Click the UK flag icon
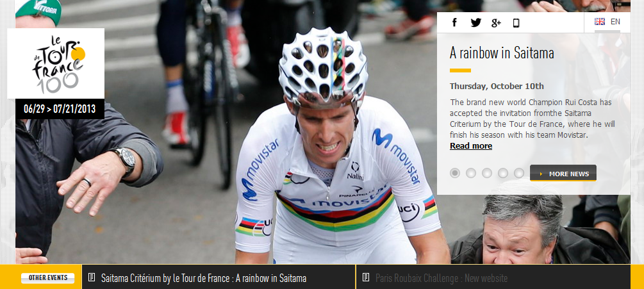 pos(600,22)
